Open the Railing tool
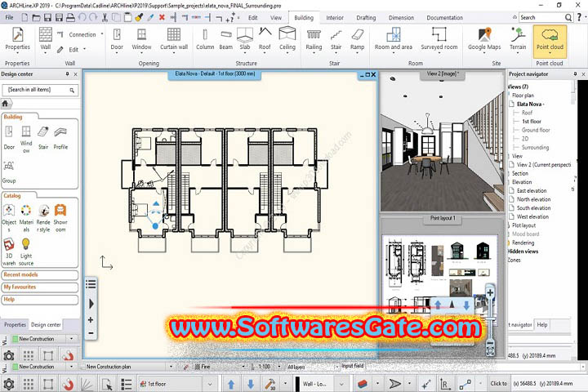 (x=314, y=39)
